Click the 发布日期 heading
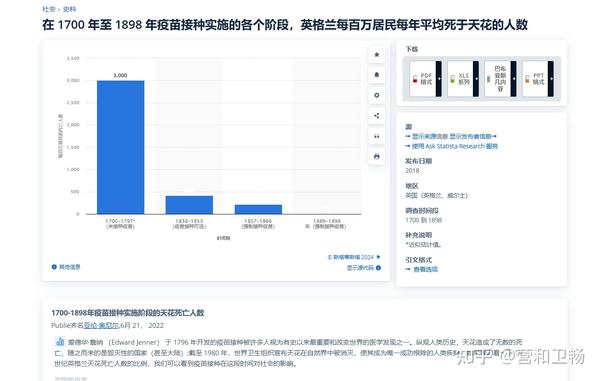 pyautogui.click(x=419, y=161)
